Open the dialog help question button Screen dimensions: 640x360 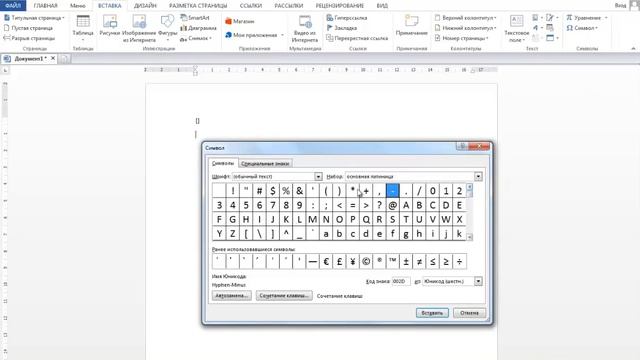tap(461, 146)
